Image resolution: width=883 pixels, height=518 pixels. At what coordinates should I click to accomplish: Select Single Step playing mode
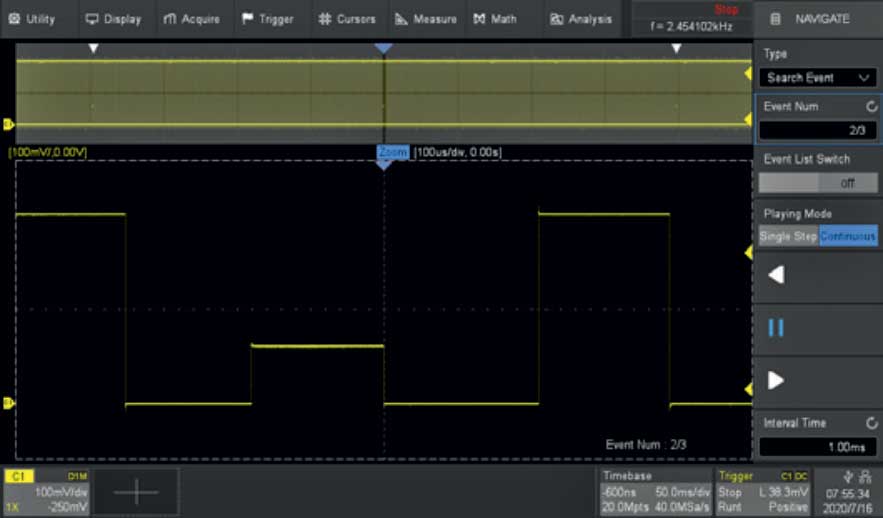pyautogui.click(x=788, y=237)
